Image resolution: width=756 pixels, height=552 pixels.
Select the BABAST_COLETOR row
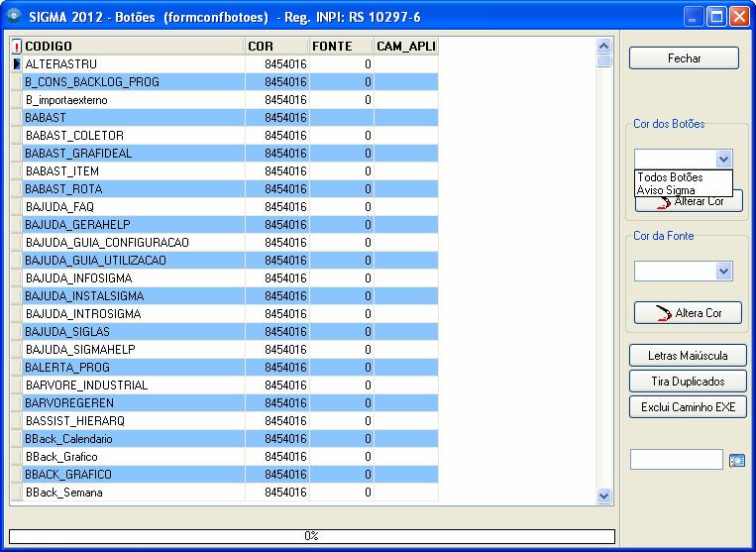(x=230, y=136)
